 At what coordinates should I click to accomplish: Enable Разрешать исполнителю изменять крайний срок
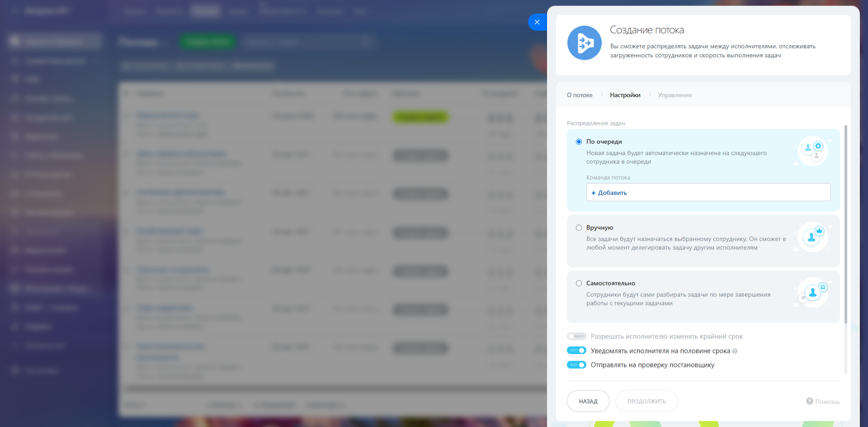(x=576, y=337)
